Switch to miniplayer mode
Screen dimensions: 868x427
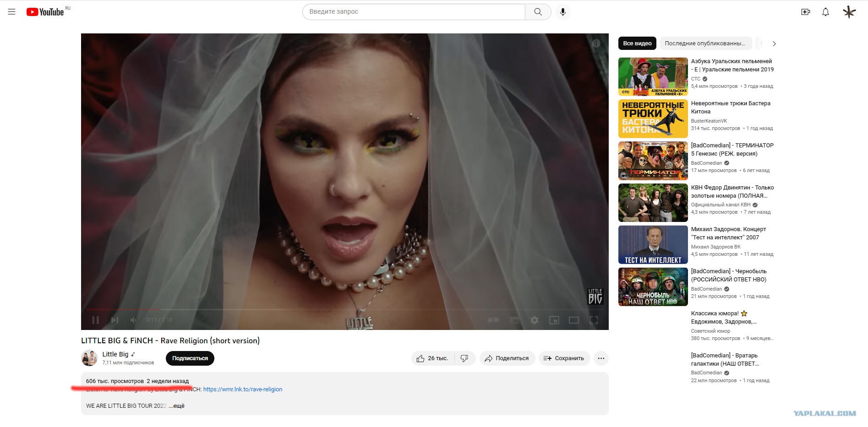click(554, 320)
